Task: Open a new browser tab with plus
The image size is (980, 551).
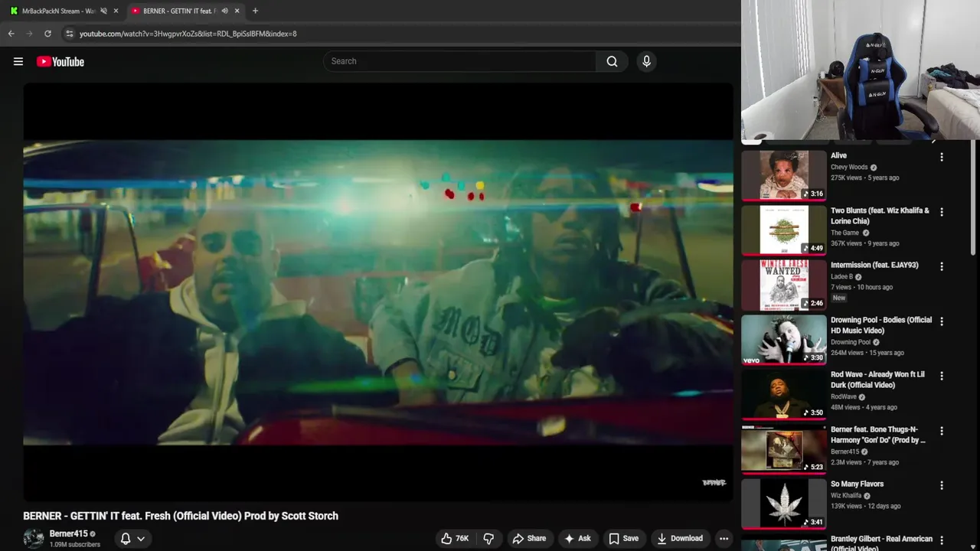Action: point(255,11)
